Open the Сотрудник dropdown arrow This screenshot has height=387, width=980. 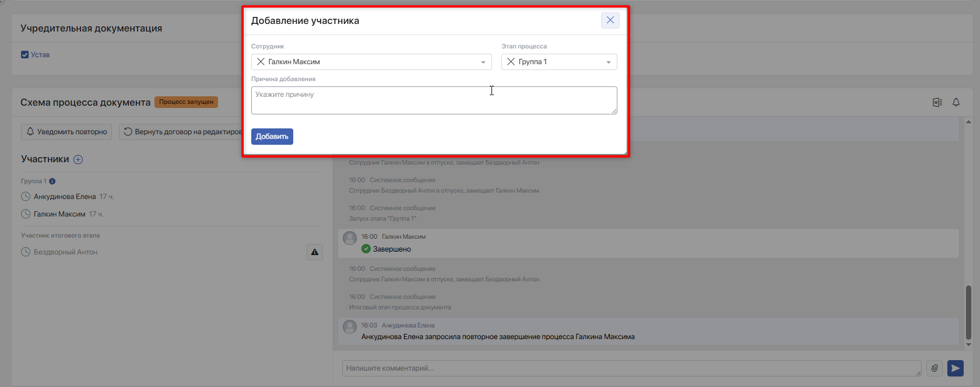483,62
